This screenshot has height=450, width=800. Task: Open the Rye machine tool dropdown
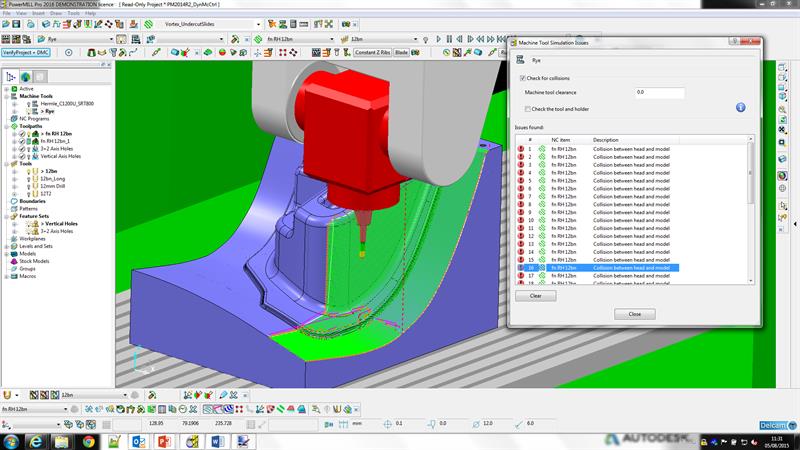[x=111, y=39]
